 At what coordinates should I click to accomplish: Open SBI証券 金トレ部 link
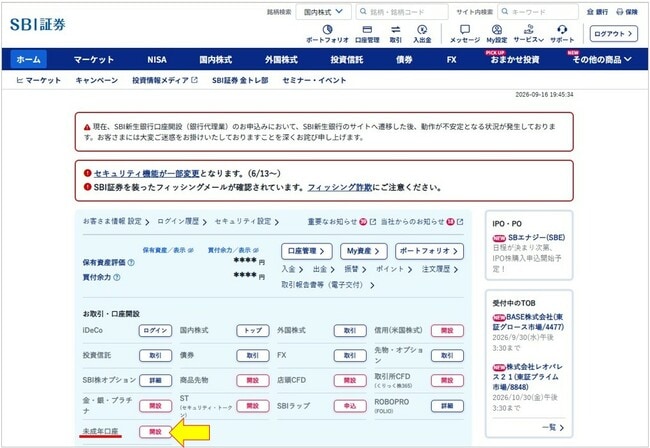point(240,80)
